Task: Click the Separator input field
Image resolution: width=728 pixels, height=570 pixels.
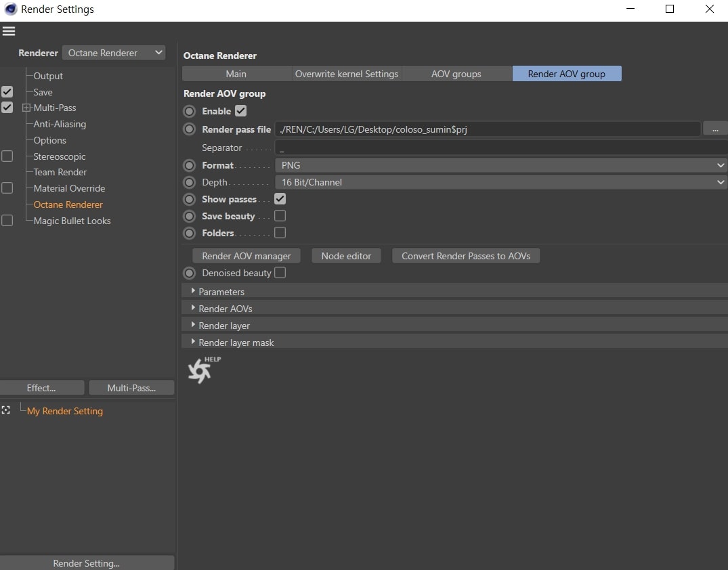Action: pos(501,148)
